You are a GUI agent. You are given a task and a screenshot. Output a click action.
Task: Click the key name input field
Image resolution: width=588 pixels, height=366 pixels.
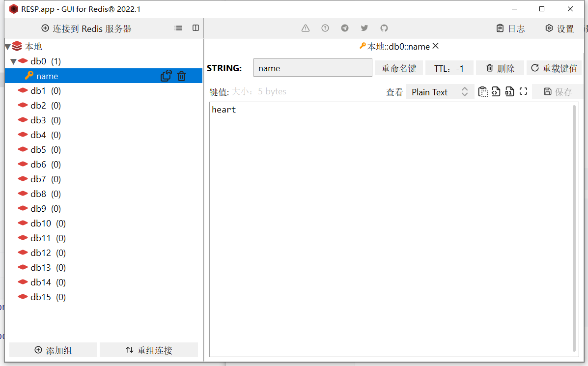(x=313, y=68)
